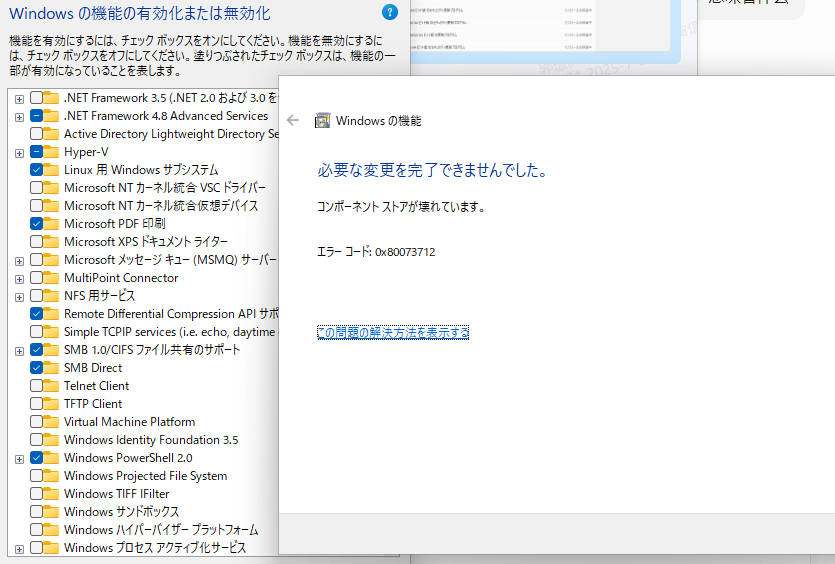Select Windows TIFF IFilter row
The width and height of the screenshot is (835, 564).
pyautogui.click(x=117, y=494)
